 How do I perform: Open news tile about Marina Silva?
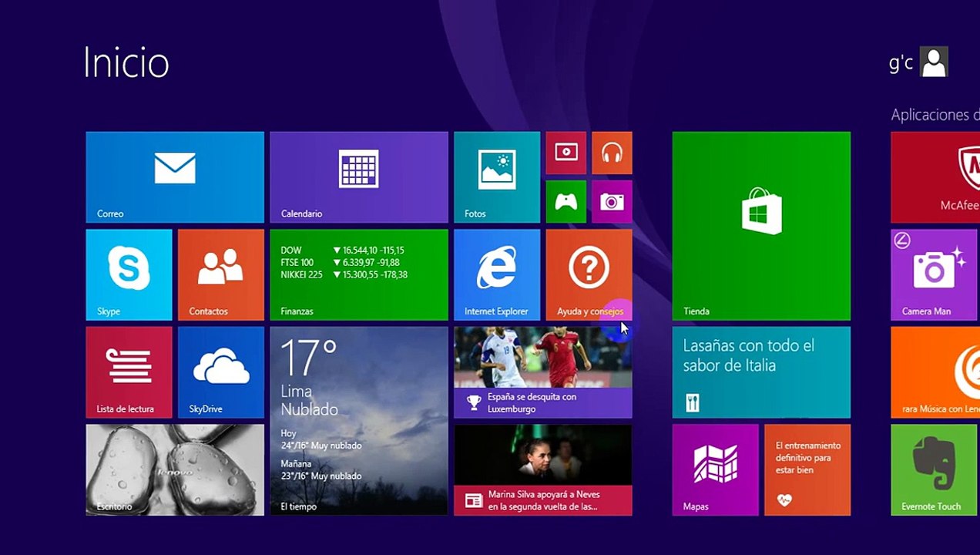(543, 470)
